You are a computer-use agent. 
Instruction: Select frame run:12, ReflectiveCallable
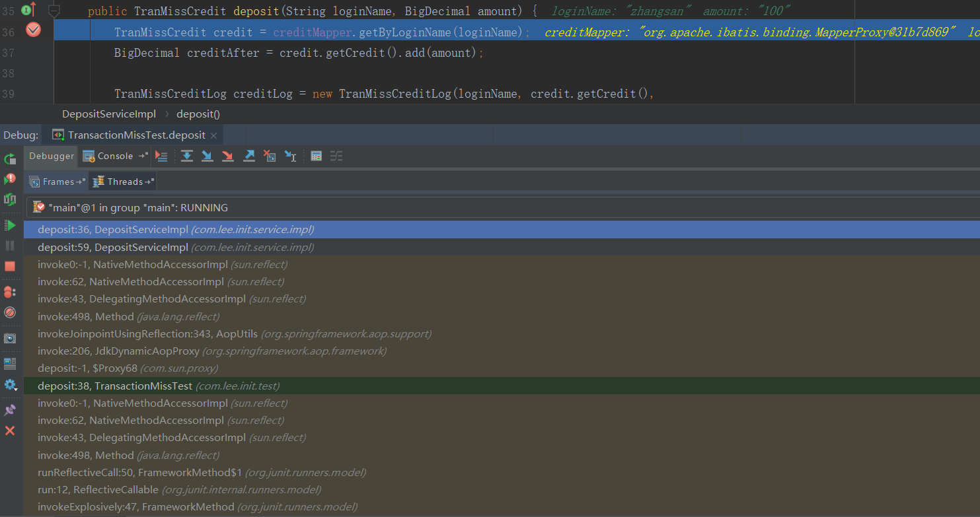pyautogui.click(x=502, y=489)
